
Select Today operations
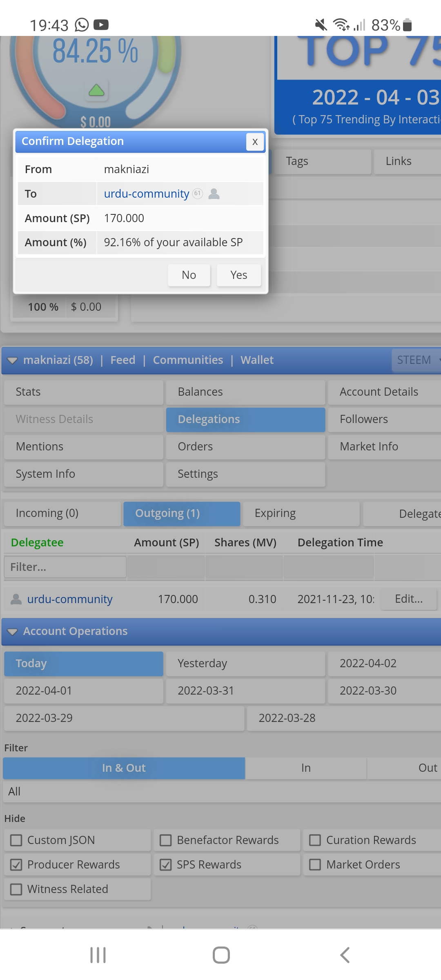[x=84, y=664]
